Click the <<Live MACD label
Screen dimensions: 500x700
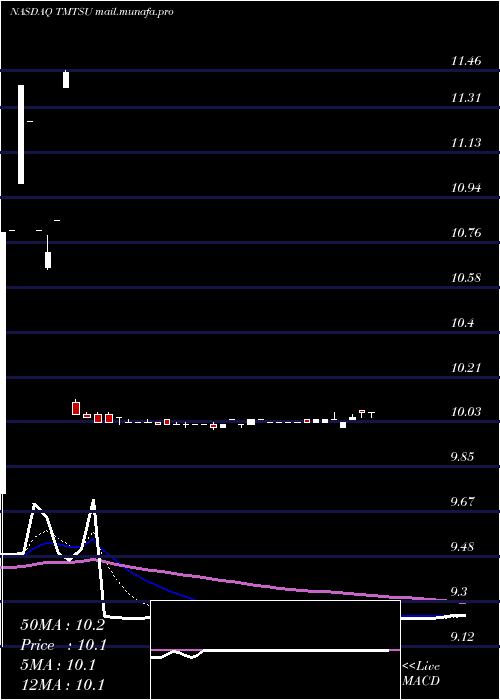[421, 674]
